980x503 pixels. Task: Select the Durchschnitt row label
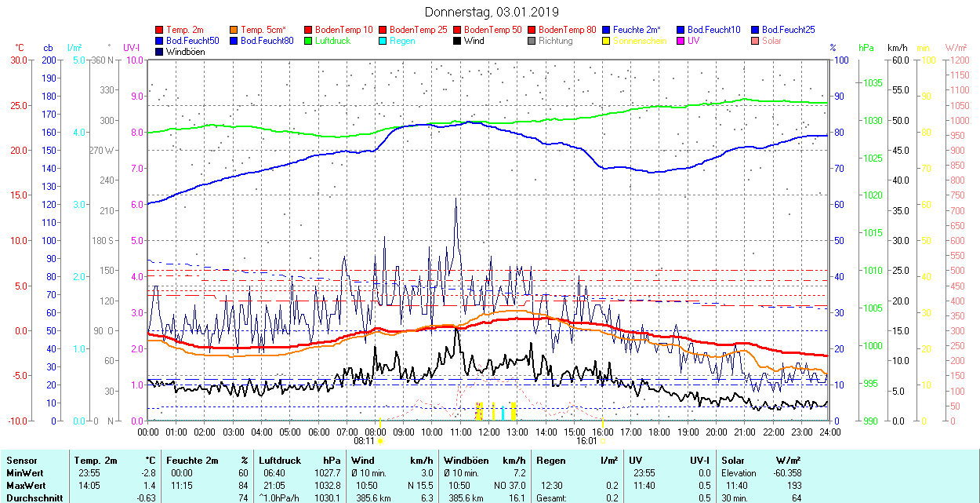coord(31,498)
